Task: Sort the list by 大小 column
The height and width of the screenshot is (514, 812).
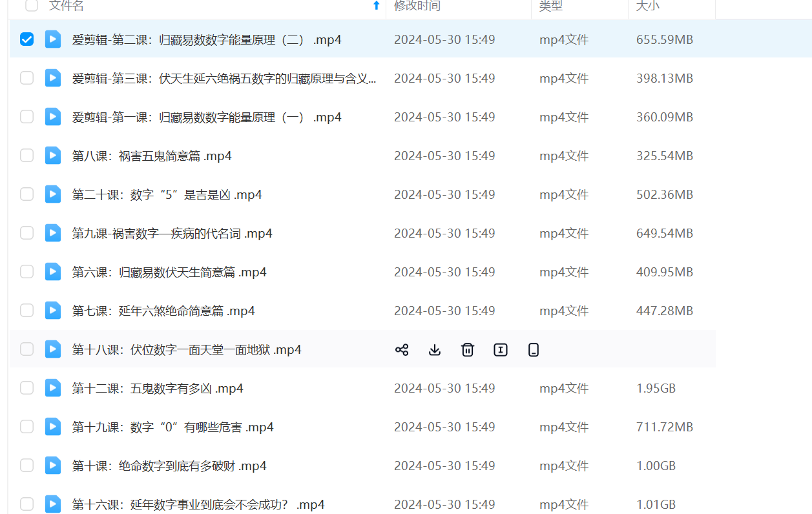Action: [x=647, y=6]
